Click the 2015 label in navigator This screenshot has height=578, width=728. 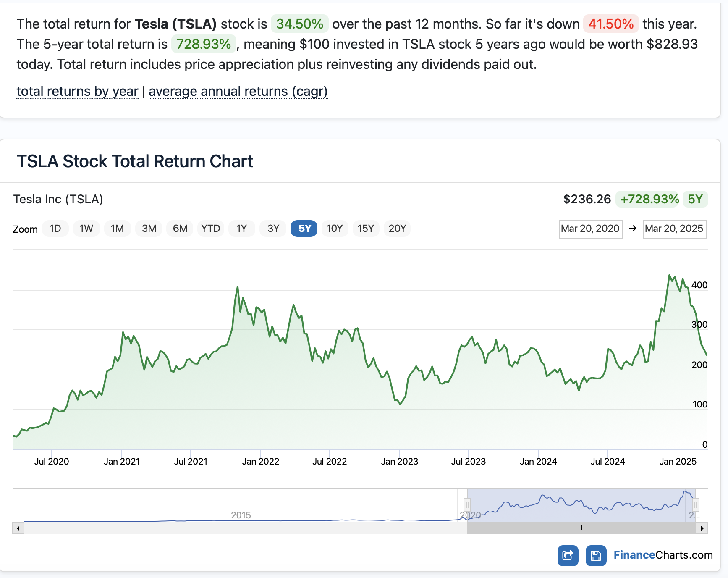pyautogui.click(x=241, y=515)
